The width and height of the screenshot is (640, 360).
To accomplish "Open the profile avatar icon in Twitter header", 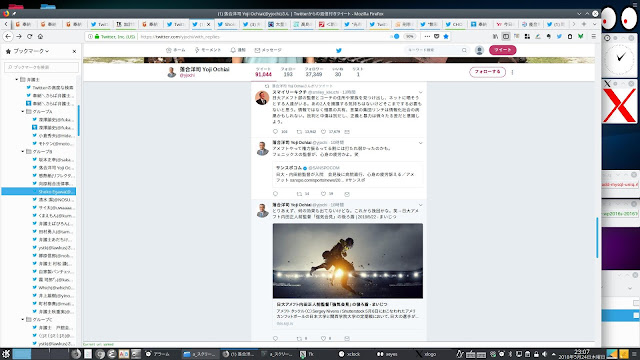I will (479, 50).
